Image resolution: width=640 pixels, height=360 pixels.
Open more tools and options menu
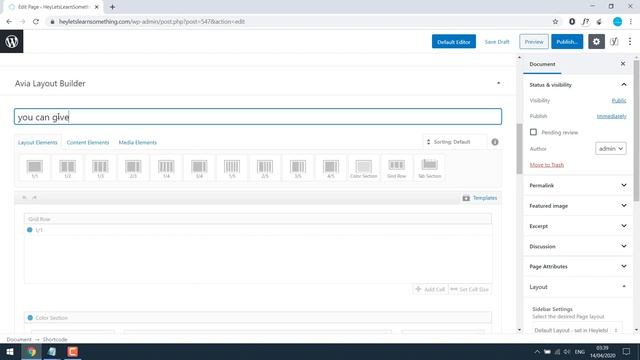point(630,42)
